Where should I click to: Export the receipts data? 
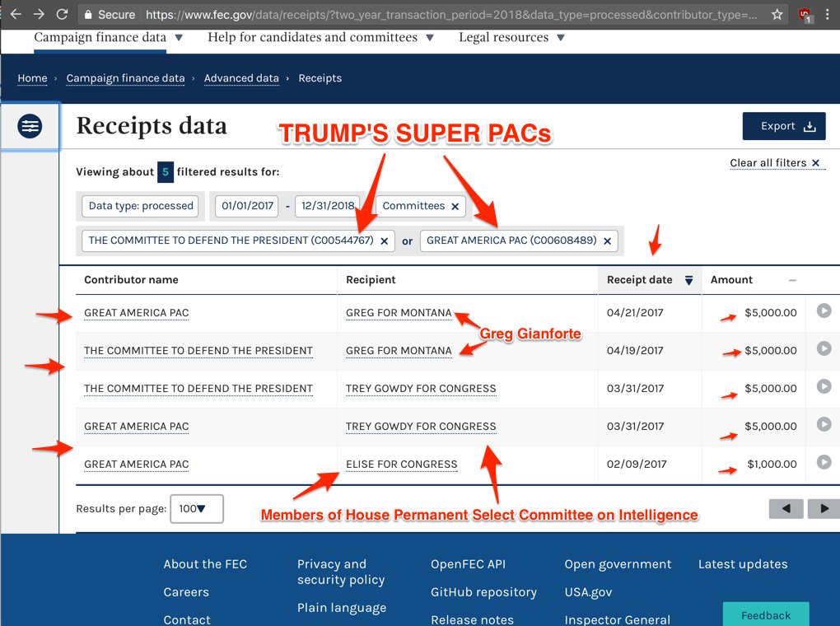784,127
